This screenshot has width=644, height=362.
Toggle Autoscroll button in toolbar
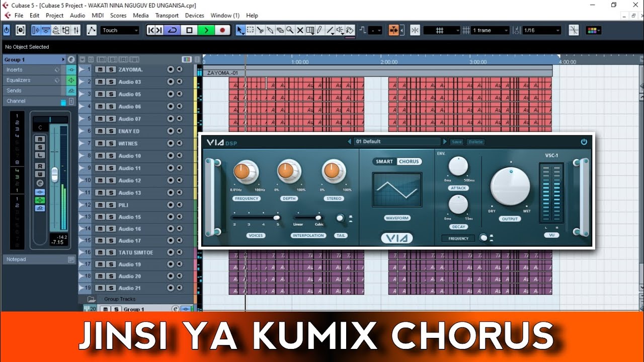pyautogui.click(x=393, y=30)
